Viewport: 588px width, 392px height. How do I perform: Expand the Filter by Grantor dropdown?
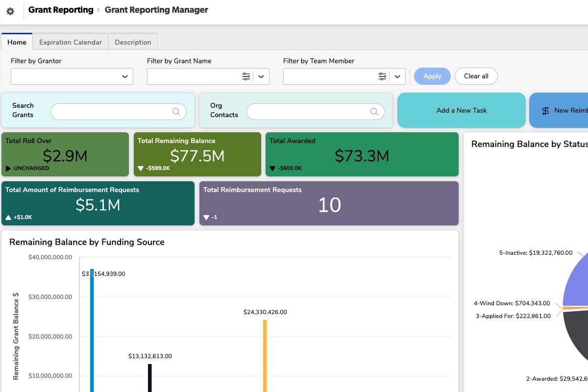pos(125,76)
